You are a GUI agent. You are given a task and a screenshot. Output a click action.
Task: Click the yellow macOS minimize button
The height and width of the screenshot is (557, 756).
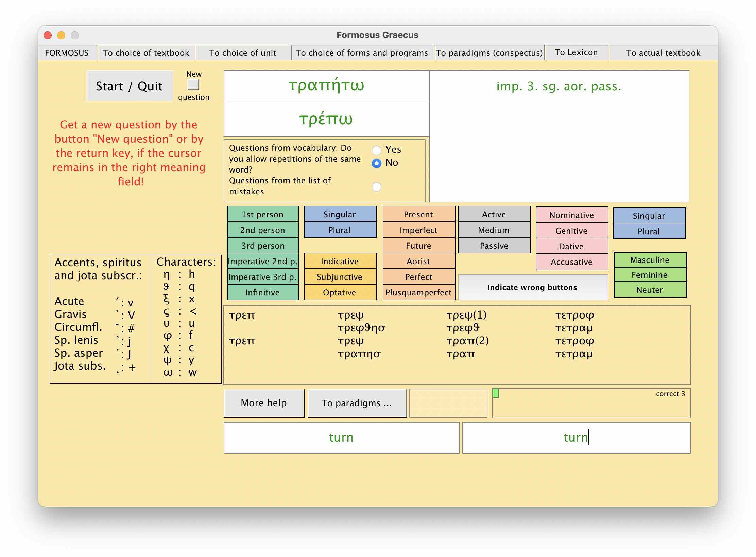pyautogui.click(x=61, y=35)
